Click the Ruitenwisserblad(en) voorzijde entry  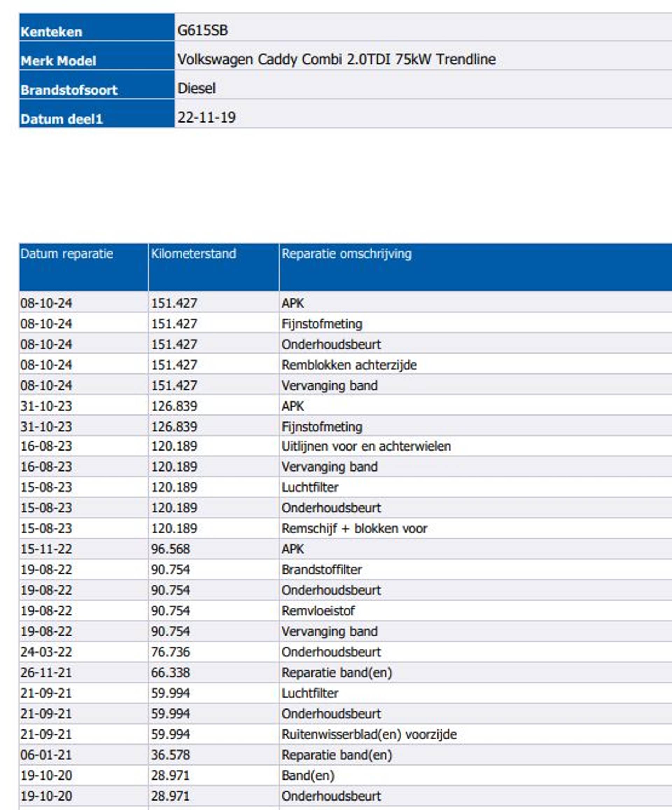coord(369,734)
